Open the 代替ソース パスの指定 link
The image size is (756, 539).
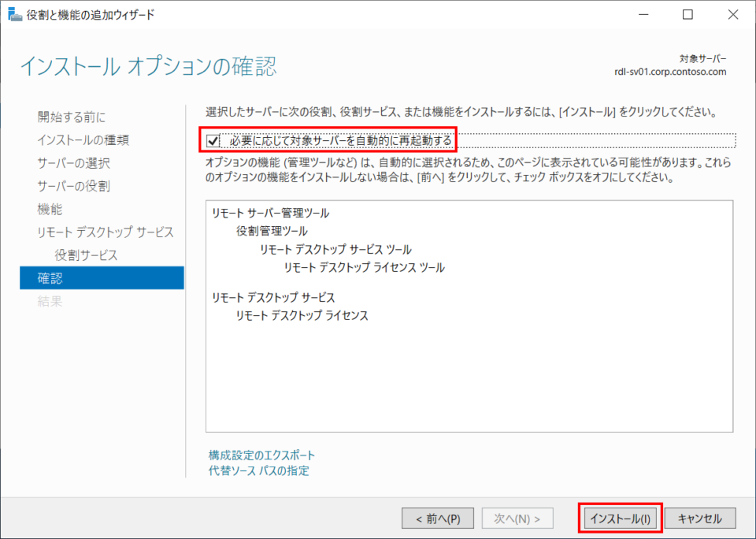tap(259, 470)
